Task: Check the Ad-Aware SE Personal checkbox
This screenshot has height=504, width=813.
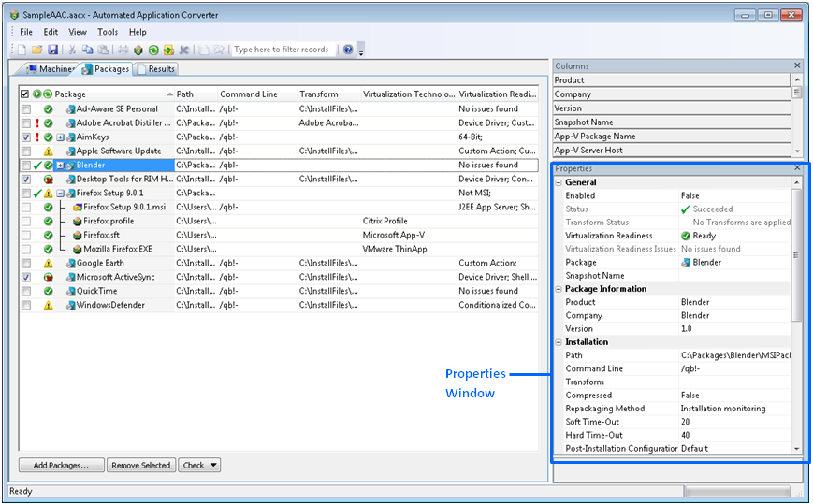Action: tap(25, 109)
